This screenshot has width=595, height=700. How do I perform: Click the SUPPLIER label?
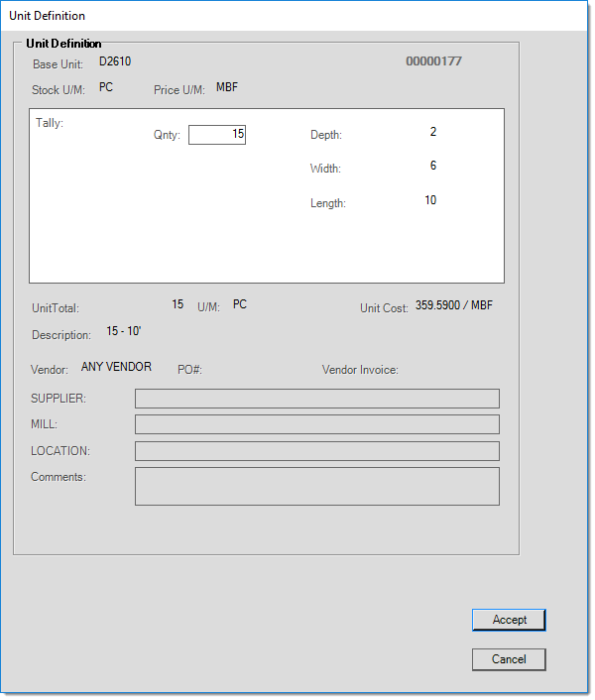pyautogui.click(x=59, y=399)
